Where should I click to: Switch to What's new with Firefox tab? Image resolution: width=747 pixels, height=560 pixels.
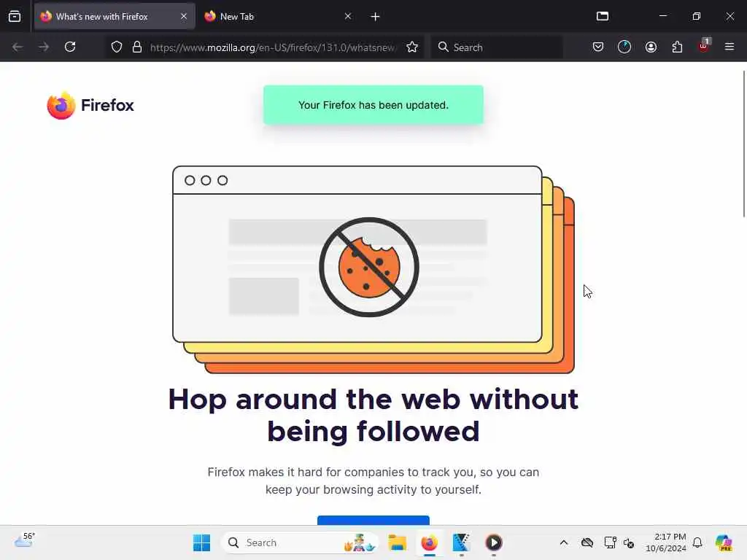pyautogui.click(x=115, y=17)
